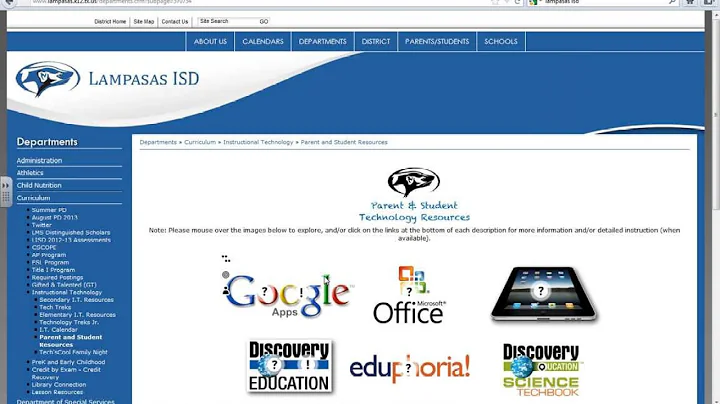Open the AP Program link
The width and height of the screenshot is (720, 404).
pyautogui.click(x=49, y=255)
